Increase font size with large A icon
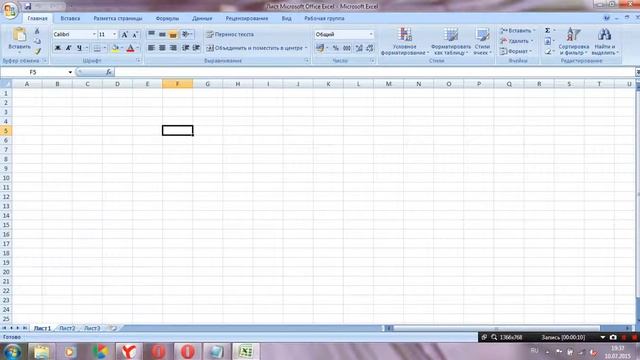 (124, 35)
